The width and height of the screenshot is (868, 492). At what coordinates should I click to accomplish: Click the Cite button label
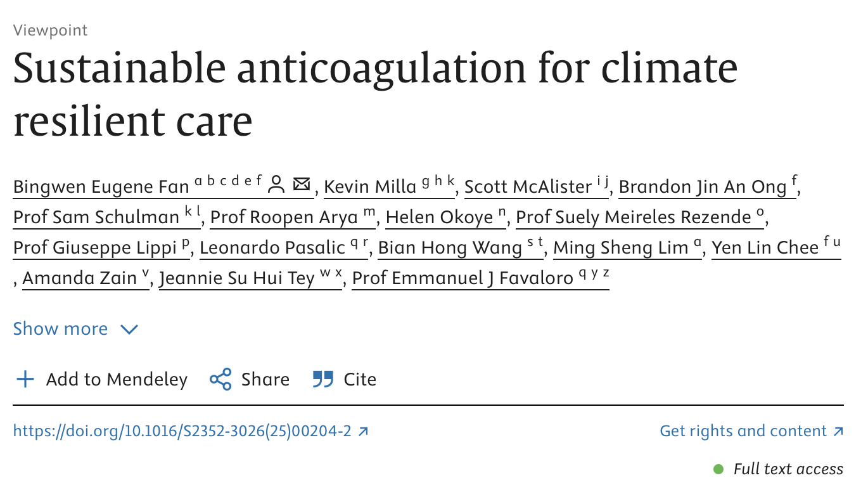click(360, 379)
